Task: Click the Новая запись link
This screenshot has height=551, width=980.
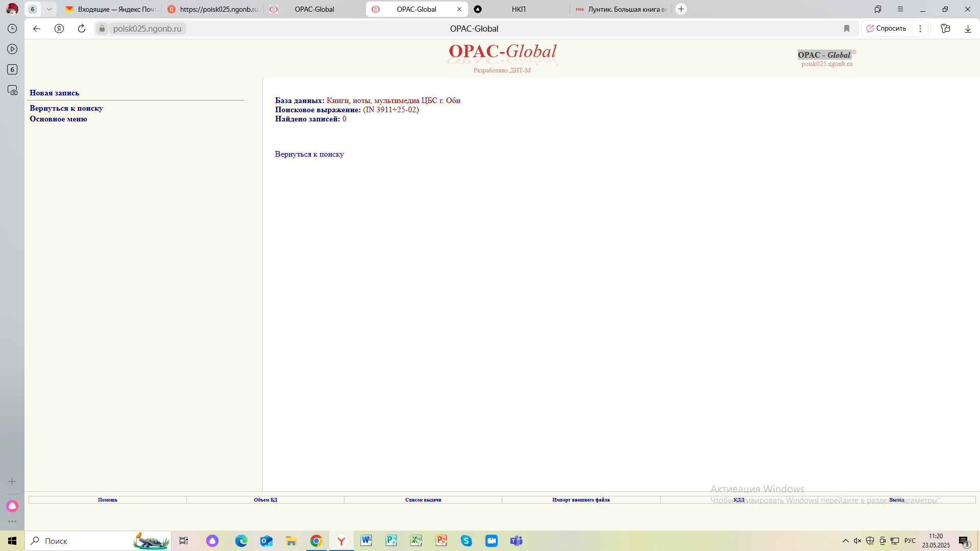Action: tap(54, 93)
